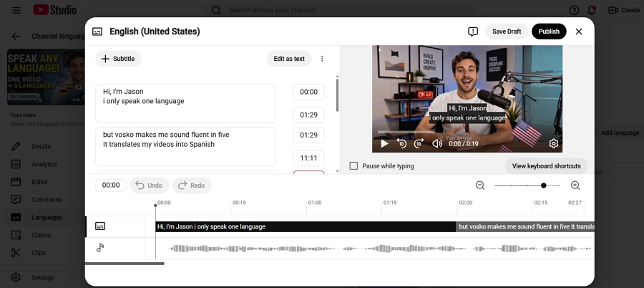644x288 pixels.
Task: Click the Details pencil icon
Action: pyautogui.click(x=16, y=146)
